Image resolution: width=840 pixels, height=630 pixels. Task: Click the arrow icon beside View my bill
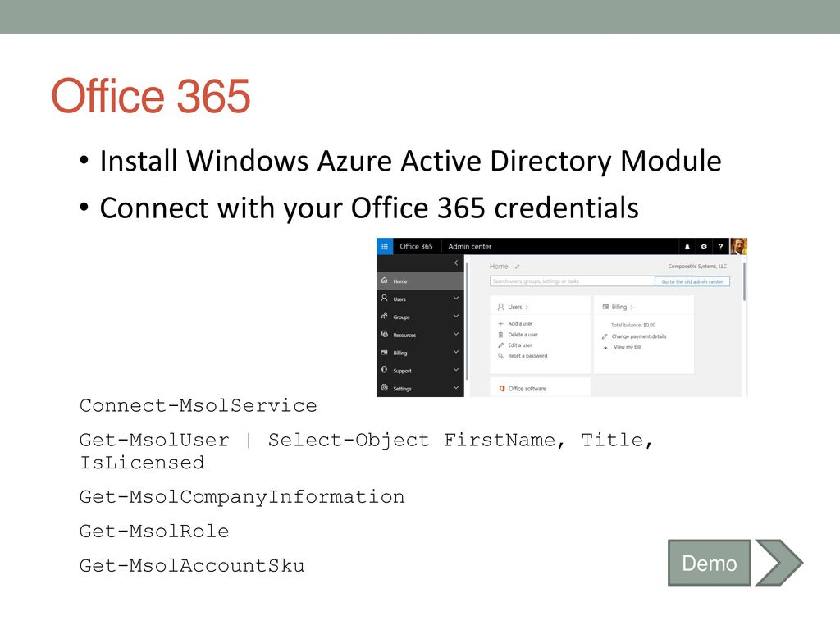605,348
